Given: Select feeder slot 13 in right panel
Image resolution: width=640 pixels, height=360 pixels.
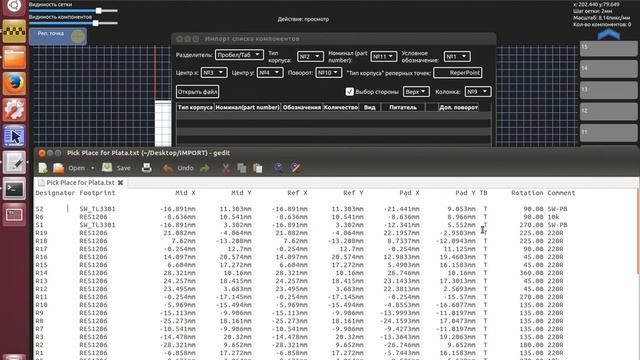Looking at the screenshot, I should pos(608,90).
